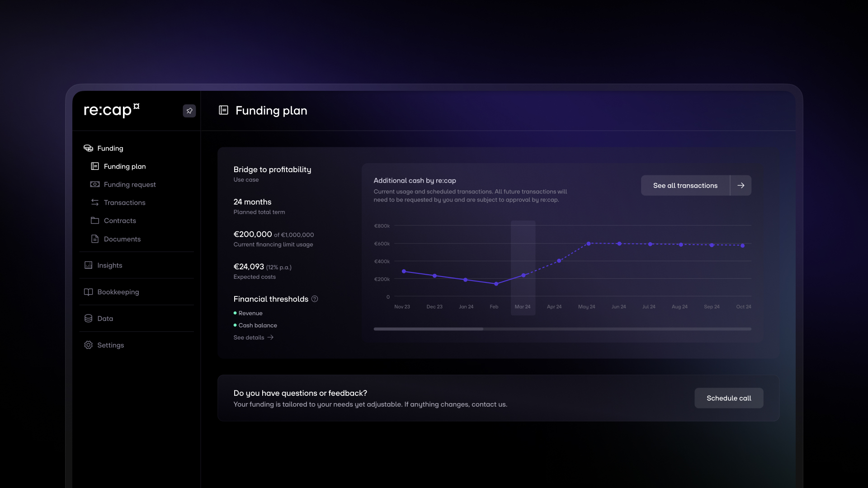The image size is (868, 488).
Task: Click the chart horizontal scrollbar thumb
Action: coord(428,329)
